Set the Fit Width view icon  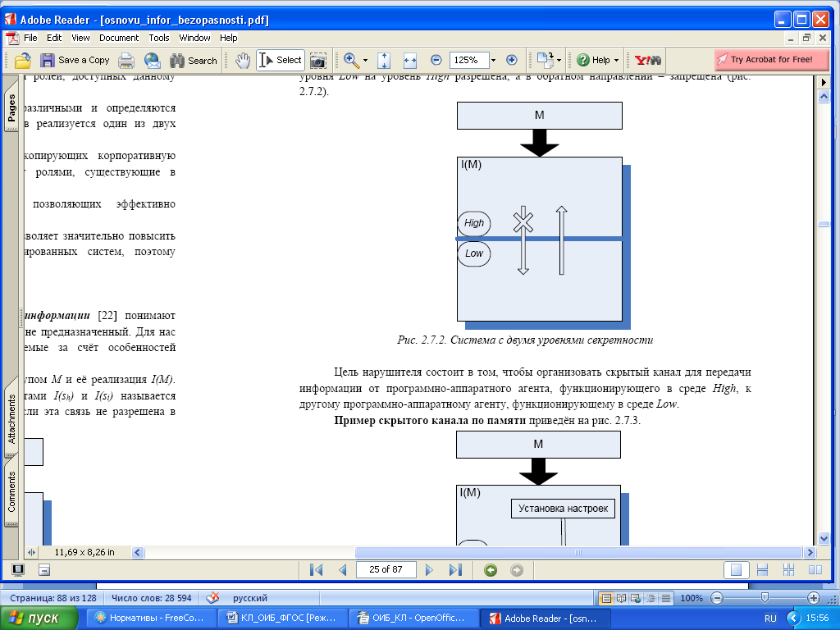(x=410, y=61)
